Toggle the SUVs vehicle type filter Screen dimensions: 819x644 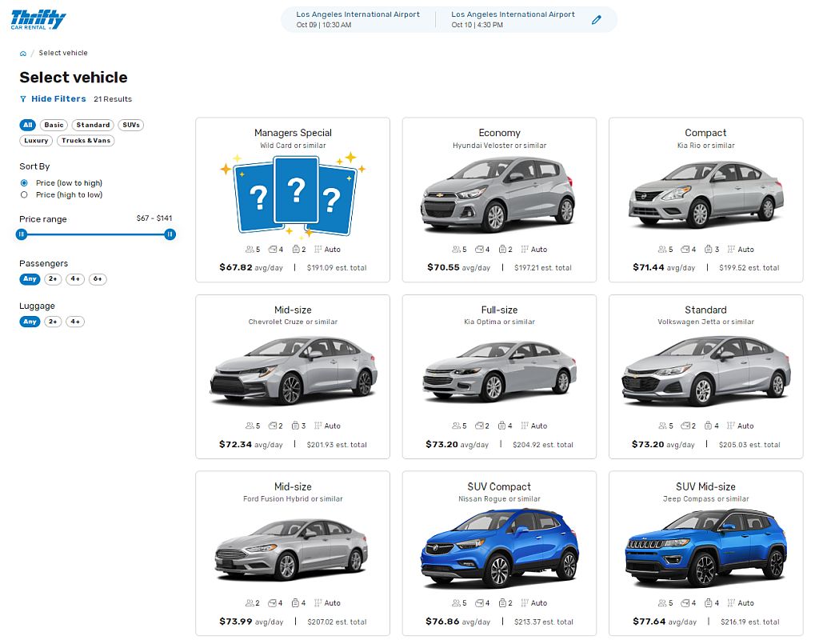click(x=130, y=125)
